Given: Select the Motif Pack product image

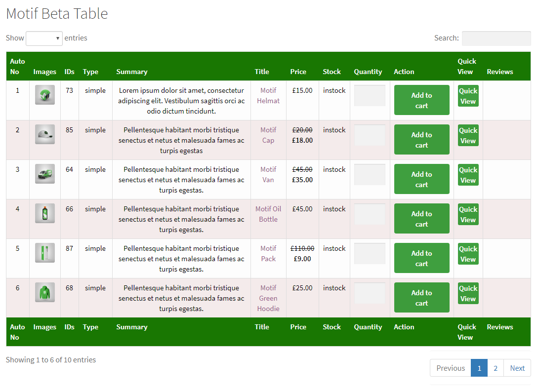Looking at the screenshot, I should (44, 253).
